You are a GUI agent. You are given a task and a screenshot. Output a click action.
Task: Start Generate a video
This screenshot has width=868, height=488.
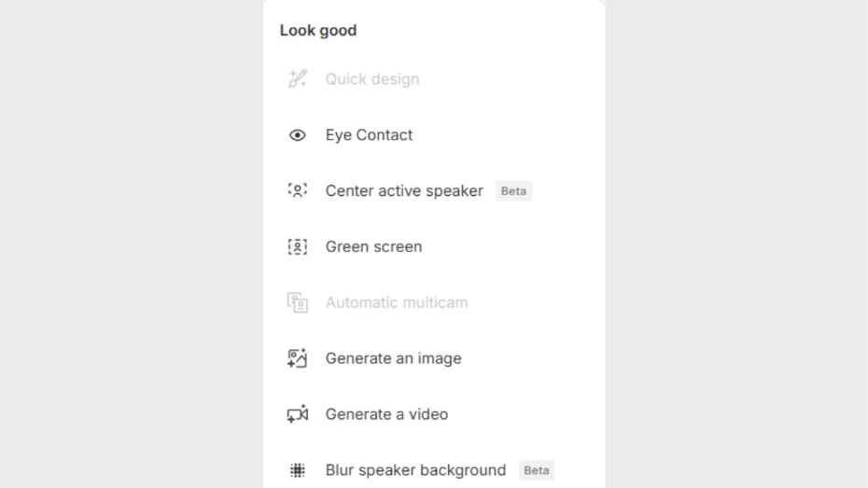(386, 414)
